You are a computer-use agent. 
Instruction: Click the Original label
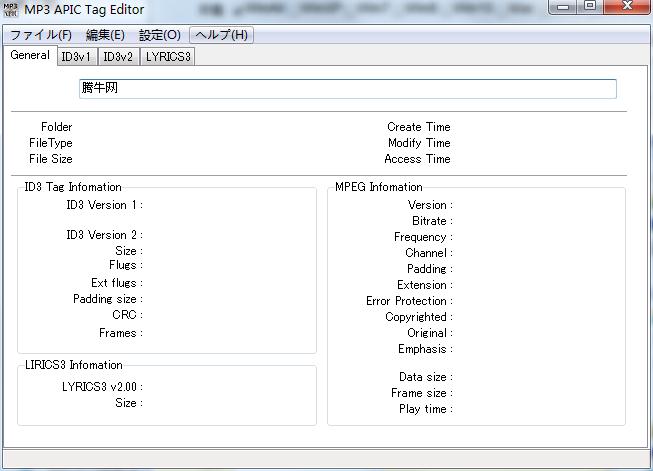(430, 333)
